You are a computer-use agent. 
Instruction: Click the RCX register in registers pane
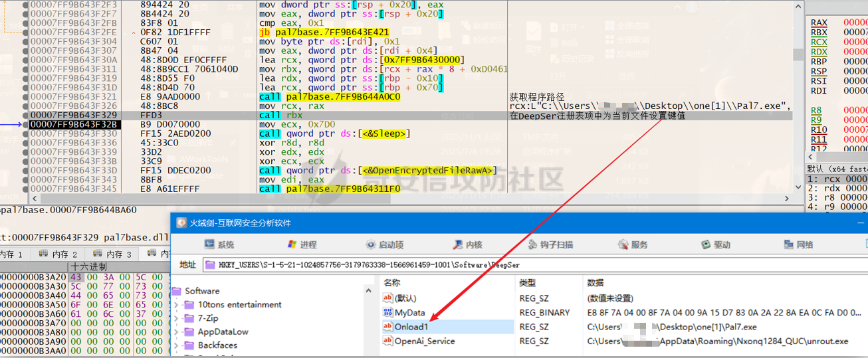[x=819, y=42]
